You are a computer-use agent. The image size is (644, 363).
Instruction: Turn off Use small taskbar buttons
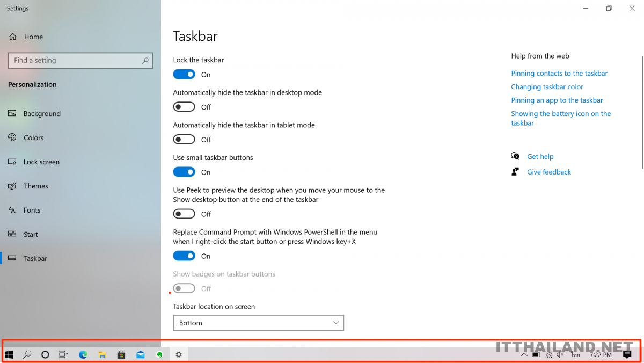click(x=184, y=172)
